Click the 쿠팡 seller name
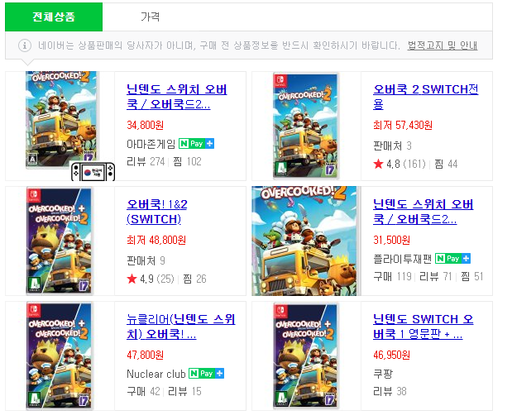Image resolution: width=512 pixels, height=420 pixels. [x=383, y=374]
